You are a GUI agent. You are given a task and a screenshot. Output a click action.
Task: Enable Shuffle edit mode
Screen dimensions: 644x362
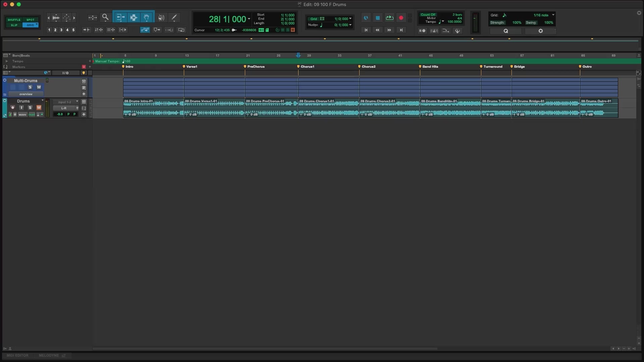pos(14,20)
